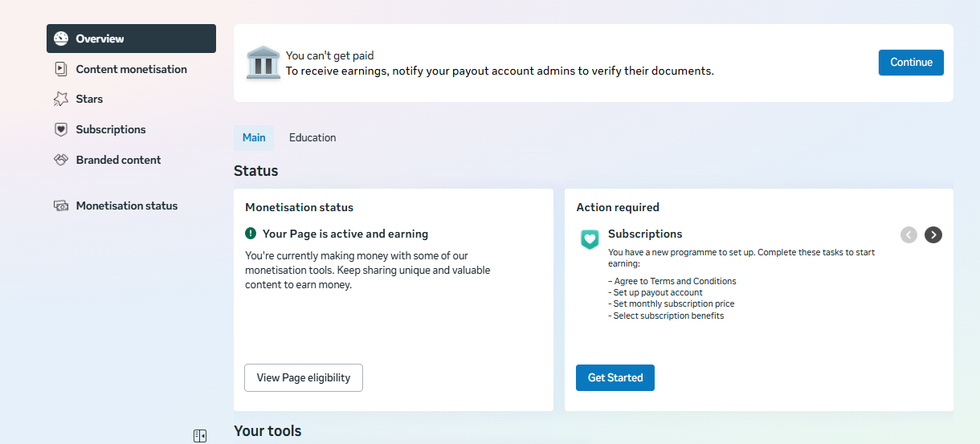Collapse the sidebar using the panel icon

(x=200, y=436)
